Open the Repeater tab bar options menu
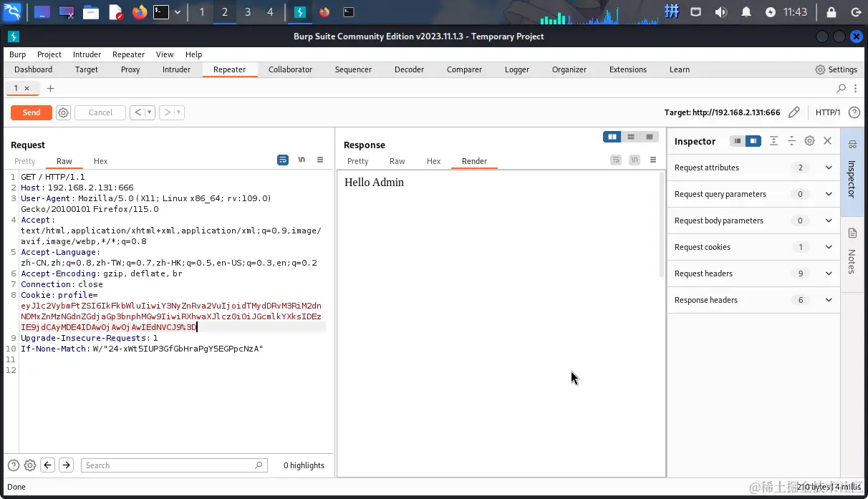 coord(857,88)
